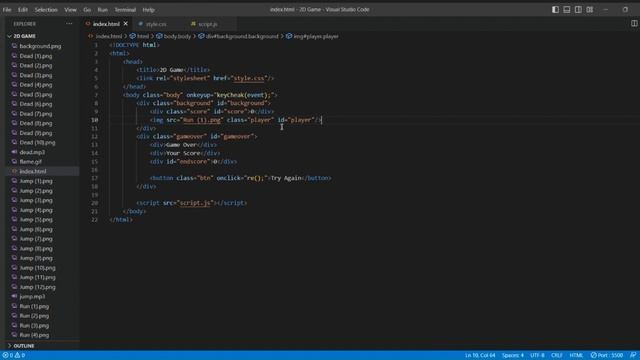Open the File menu
The width and height of the screenshot is (640, 360).
(7, 9)
